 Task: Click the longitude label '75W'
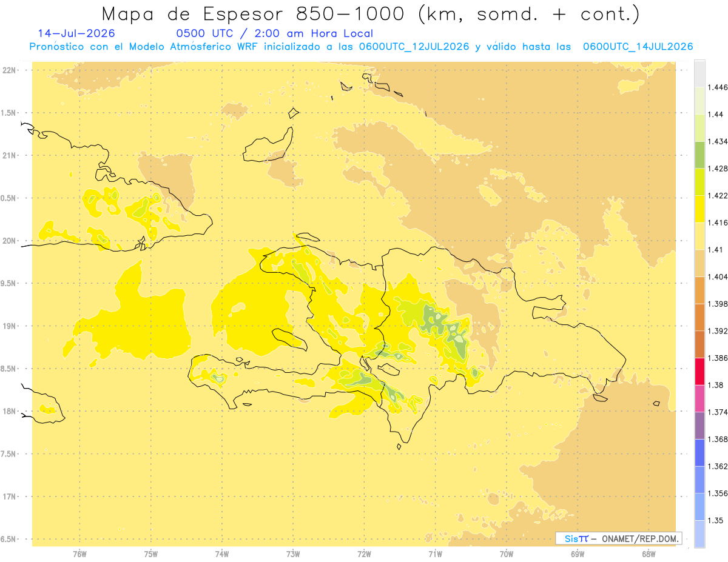pyautogui.click(x=151, y=554)
